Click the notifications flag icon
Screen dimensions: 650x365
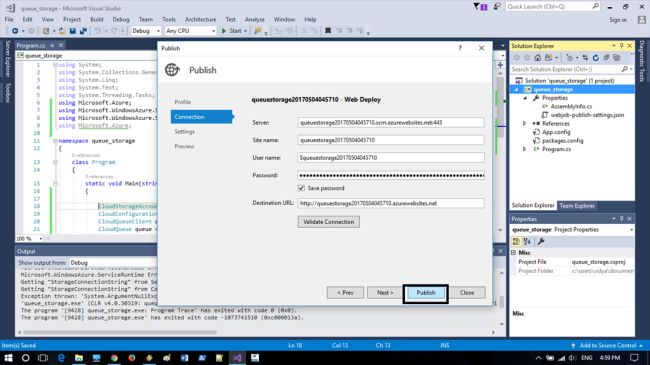480,7
